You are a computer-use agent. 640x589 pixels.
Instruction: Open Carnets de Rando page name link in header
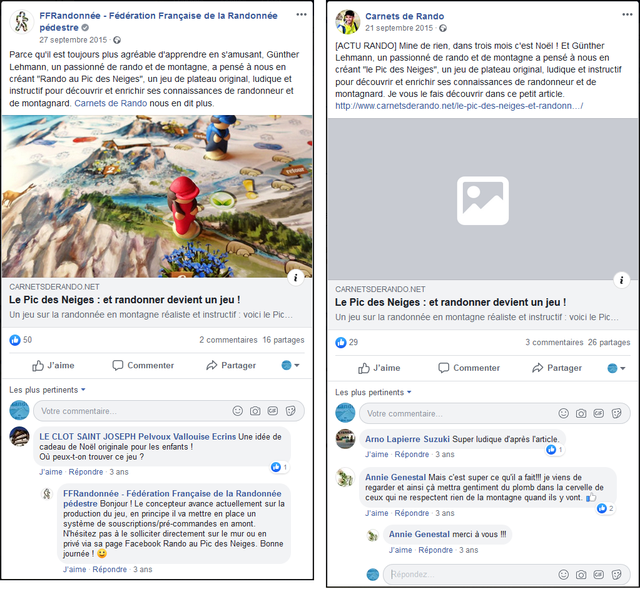[404, 16]
